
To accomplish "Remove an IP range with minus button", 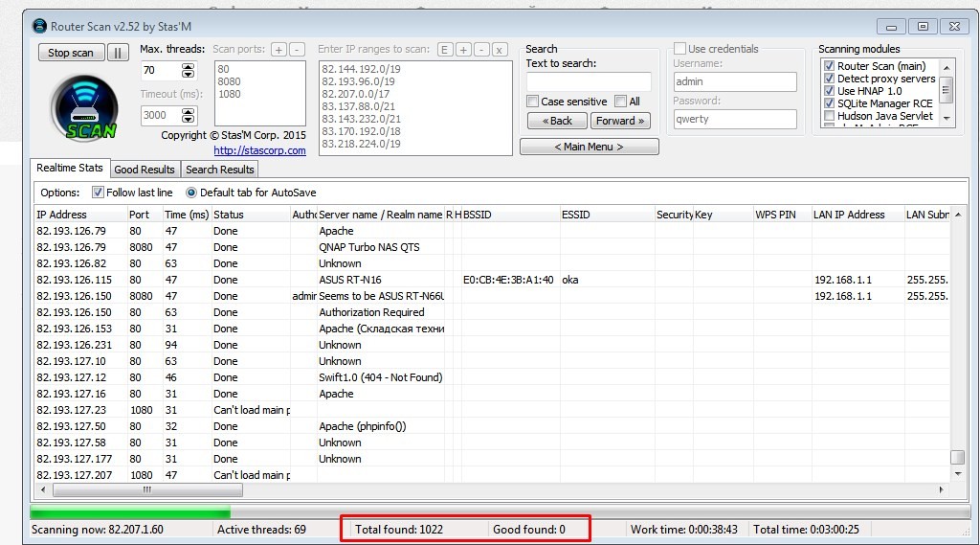I will pyautogui.click(x=481, y=50).
